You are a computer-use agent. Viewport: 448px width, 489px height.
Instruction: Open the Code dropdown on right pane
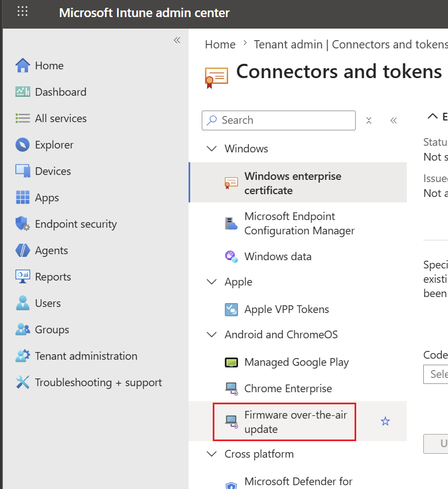(x=435, y=374)
